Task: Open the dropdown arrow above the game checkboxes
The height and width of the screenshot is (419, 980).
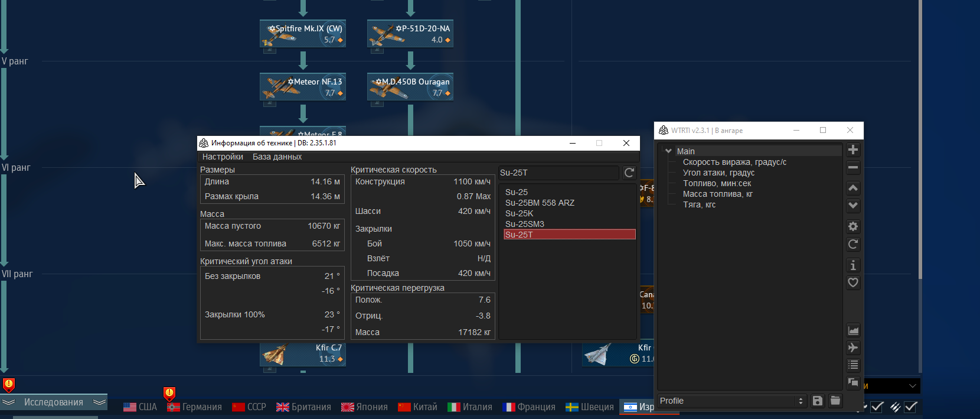Action: click(913, 386)
